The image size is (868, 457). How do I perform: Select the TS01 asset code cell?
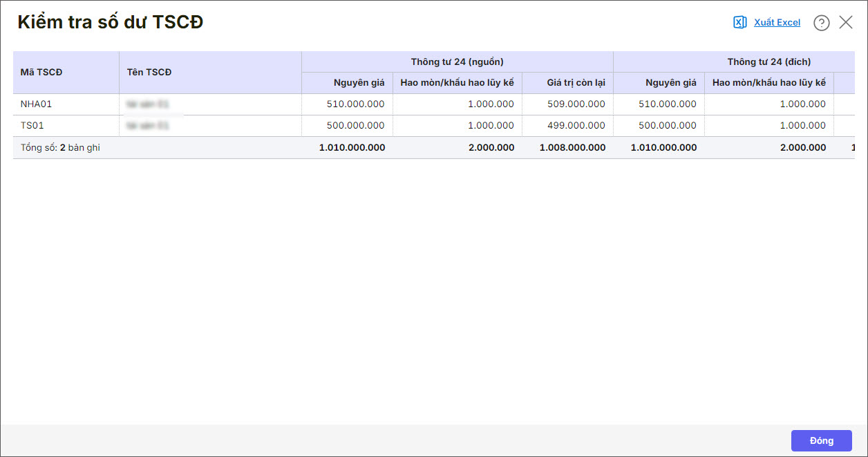[32, 126]
